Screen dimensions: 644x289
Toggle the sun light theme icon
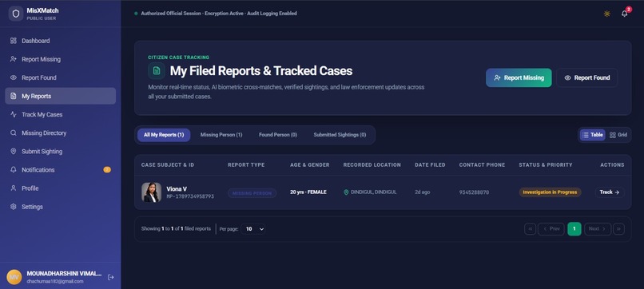pos(606,14)
